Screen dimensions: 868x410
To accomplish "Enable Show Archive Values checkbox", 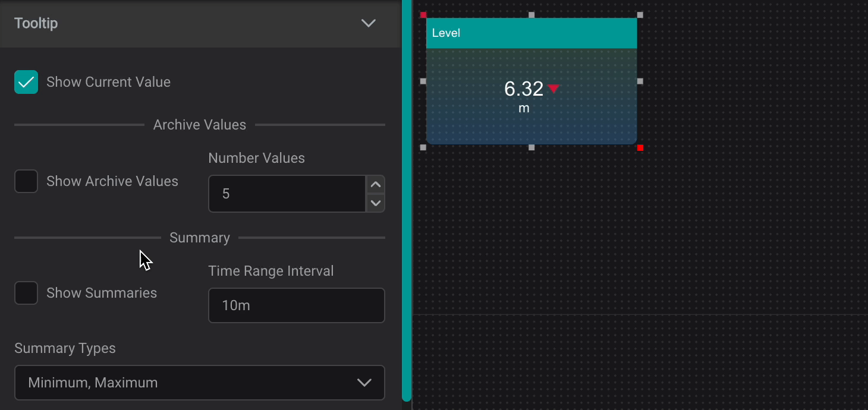I will tap(26, 181).
